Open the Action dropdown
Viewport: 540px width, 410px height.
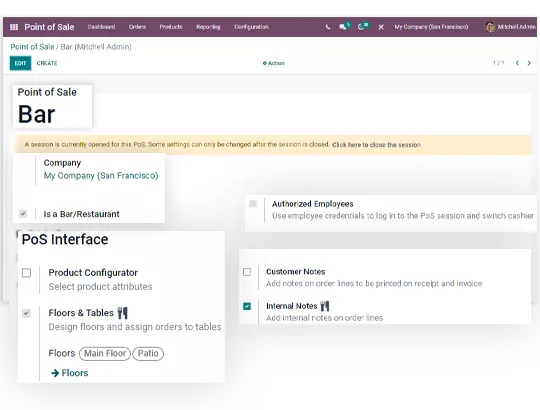tap(274, 63)
